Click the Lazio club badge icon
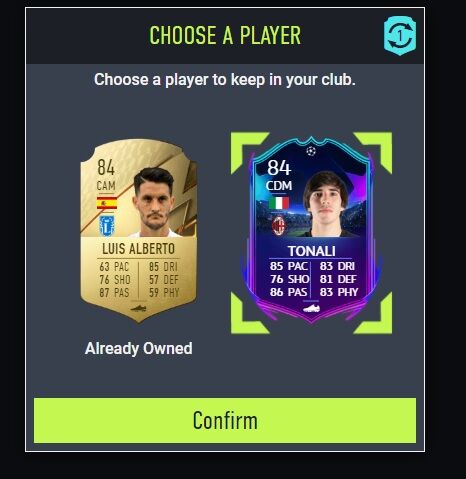This screenshot has height=479, width=466. coord(107,226)
